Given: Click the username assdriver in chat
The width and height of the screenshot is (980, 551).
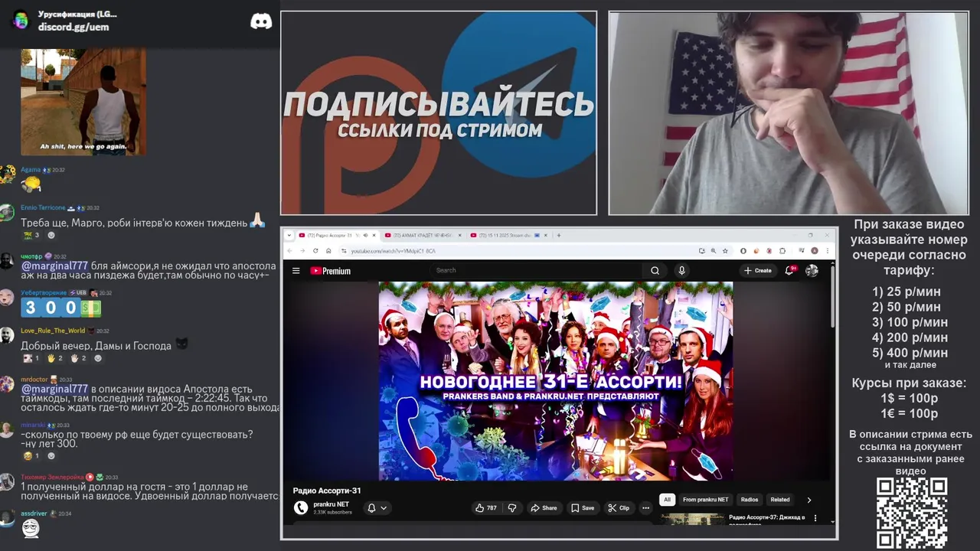Looking at the screenshot, I should (34, 514).
